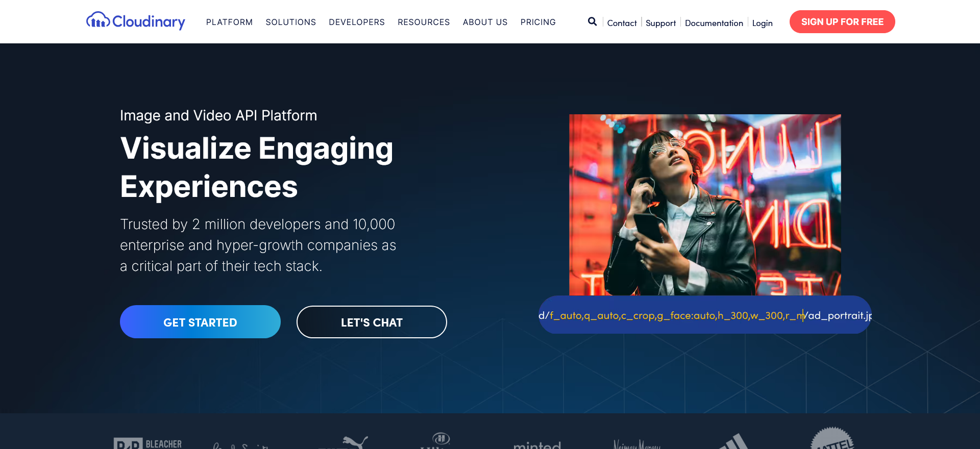The height and width of the screenshot is (449, 980).
Task: Click the Puma logo
Action: click(x=343, y=442)
